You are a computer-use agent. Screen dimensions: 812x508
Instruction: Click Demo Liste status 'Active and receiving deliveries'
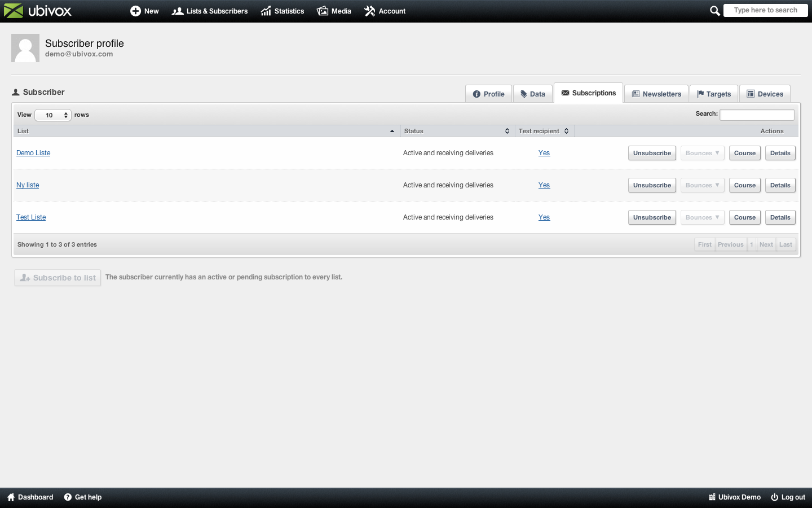(448, 153)
